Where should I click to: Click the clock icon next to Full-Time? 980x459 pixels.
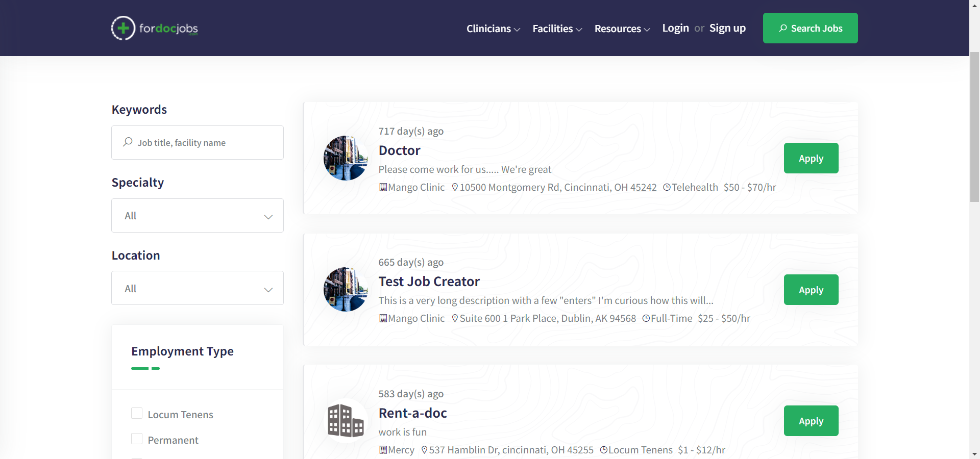[646, 318]
